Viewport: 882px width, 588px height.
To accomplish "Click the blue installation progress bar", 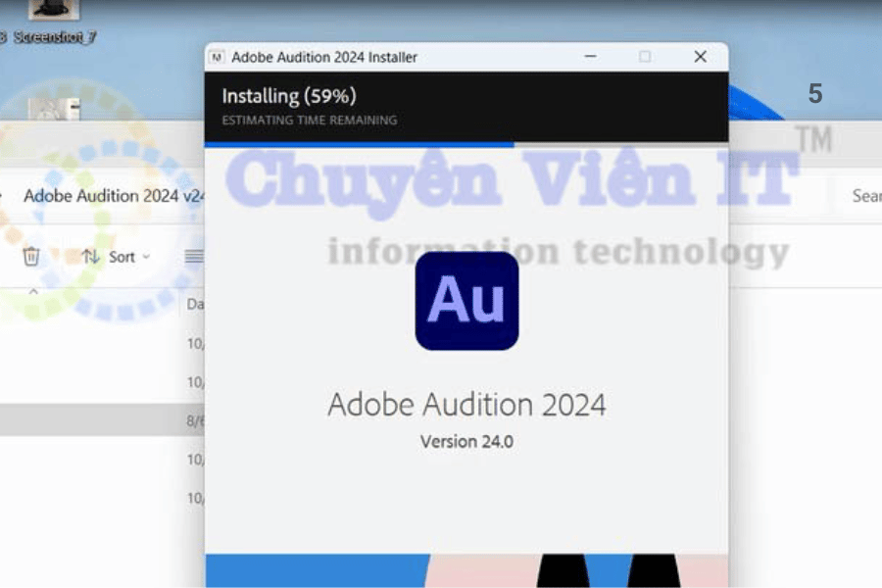I will tap(359, 144).
